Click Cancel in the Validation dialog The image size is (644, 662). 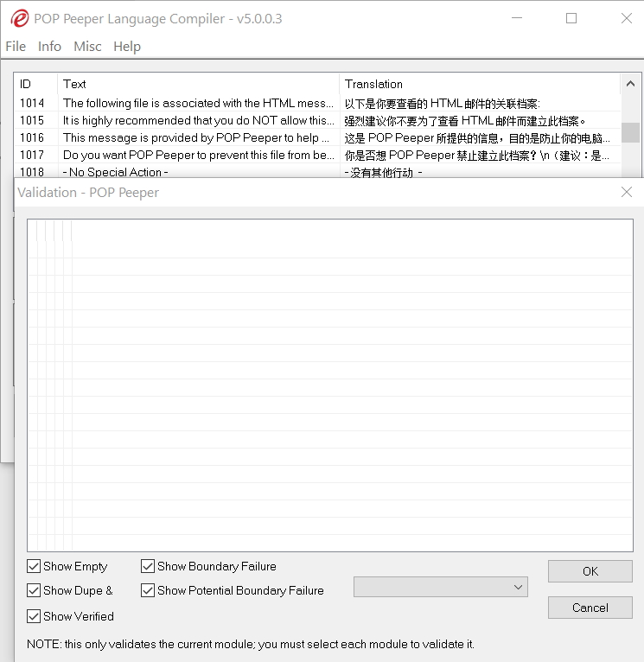(x=590, y=608)
